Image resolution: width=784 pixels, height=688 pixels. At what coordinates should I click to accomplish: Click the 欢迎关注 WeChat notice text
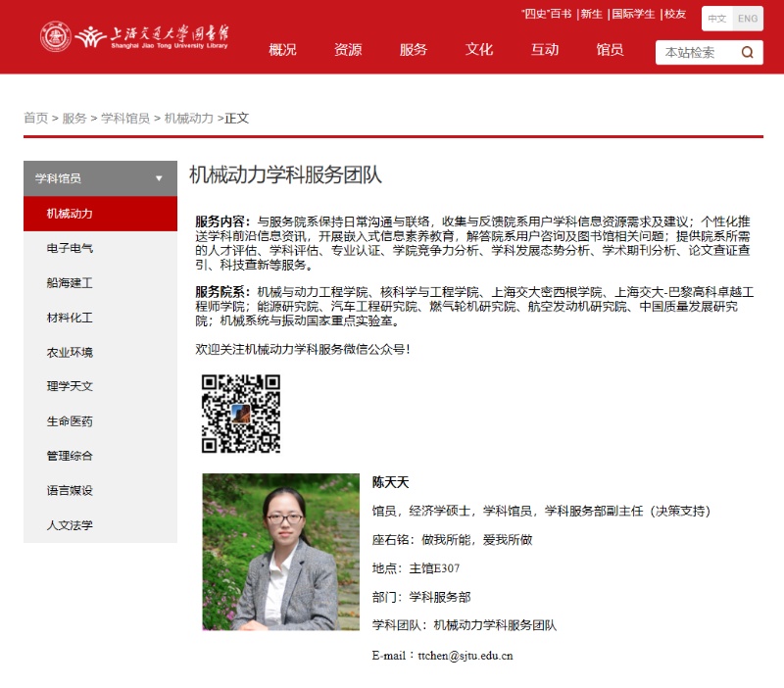click(303, 349)
